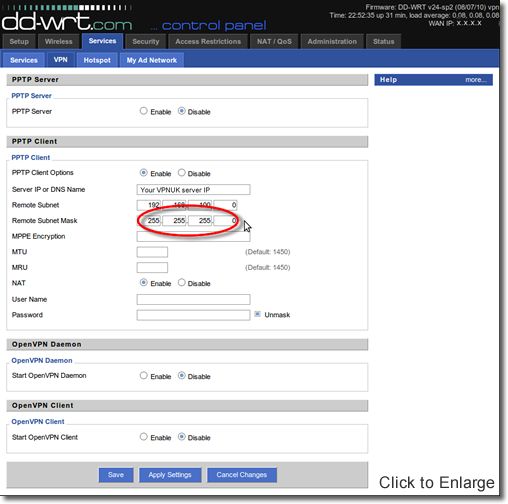508x504 pixels.
Task: Click third octet of Remote Subnet Mask
Action: [x=200, y=221]
